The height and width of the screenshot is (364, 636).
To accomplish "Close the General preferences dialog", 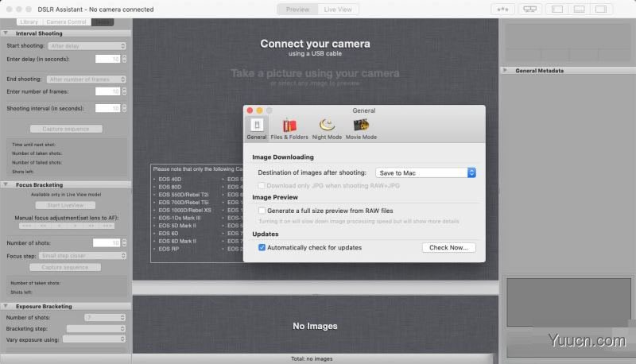I will 250,110.
